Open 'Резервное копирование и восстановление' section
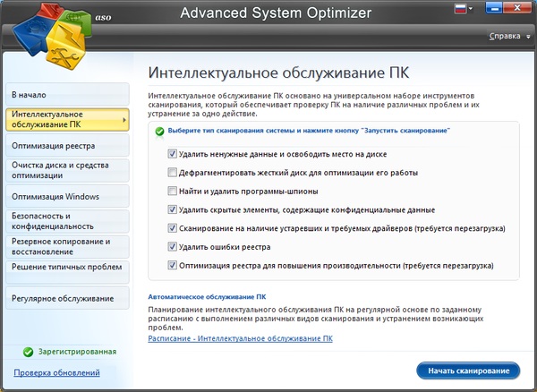Screen dimensions: 537x392 (60, 246)
